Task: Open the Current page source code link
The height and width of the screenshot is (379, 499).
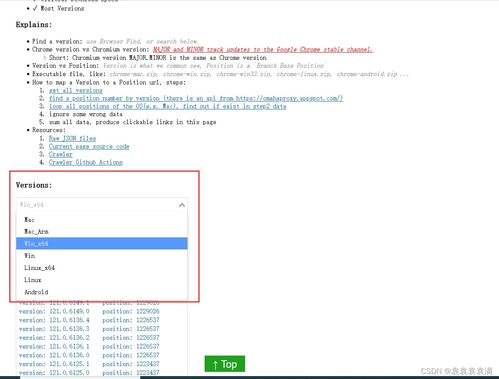Action: [x=89, y=146]
